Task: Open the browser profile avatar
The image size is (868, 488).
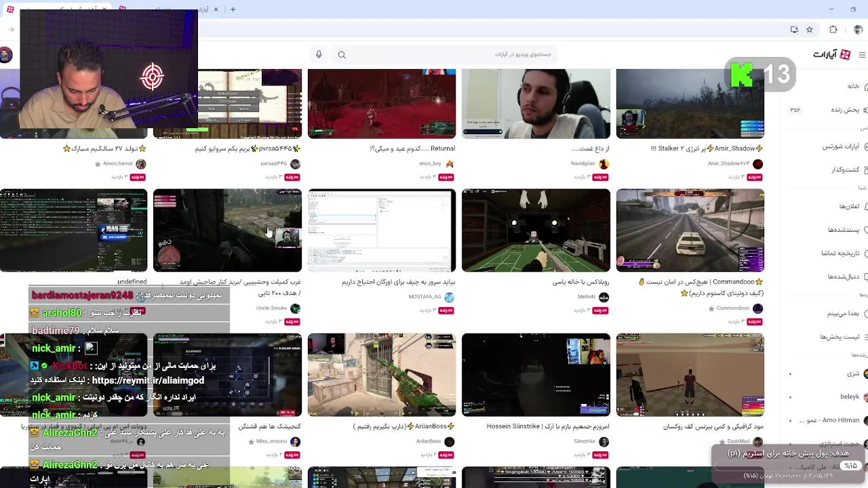Action: click(858, 30)
